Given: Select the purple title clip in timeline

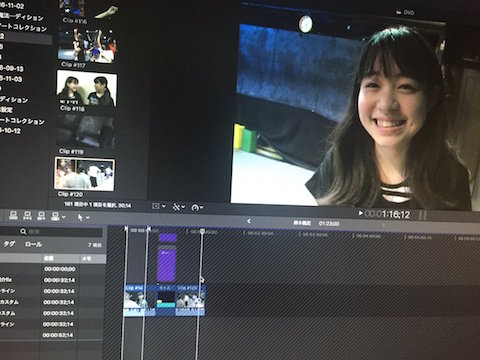Looking at the screenshot, I should (x=167, y=266).
